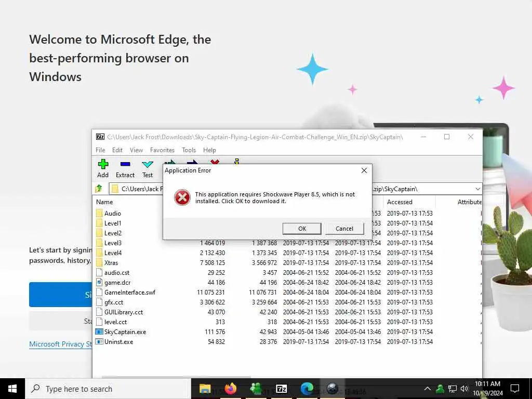532x399 pixels.
Task: Open the View menu in 7-Zip
Action: coord(136,150)
